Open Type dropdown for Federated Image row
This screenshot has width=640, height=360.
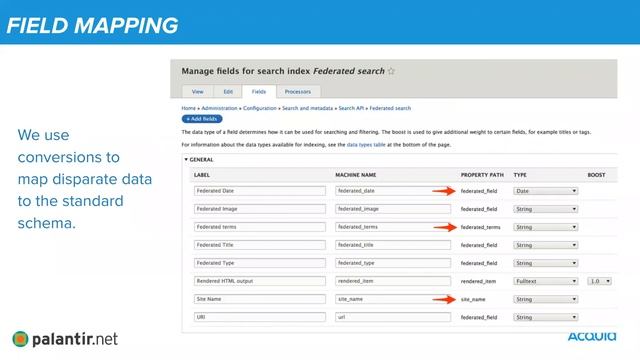545,209
